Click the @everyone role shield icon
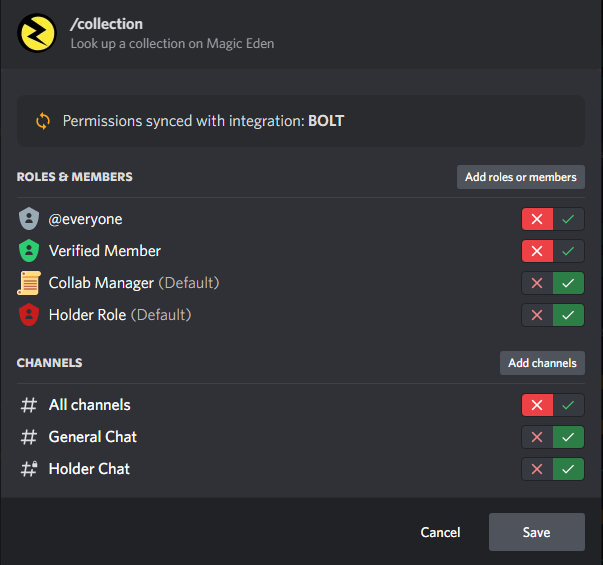The height and width of the screenshot is (565, 603). [x=29, y=219]
